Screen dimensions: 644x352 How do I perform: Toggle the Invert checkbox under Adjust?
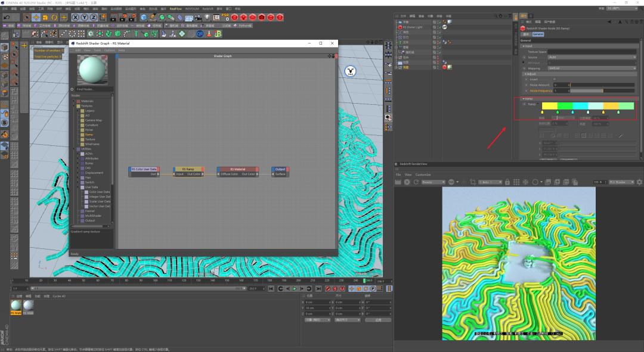pyautogui.click(x=555, y=79)
